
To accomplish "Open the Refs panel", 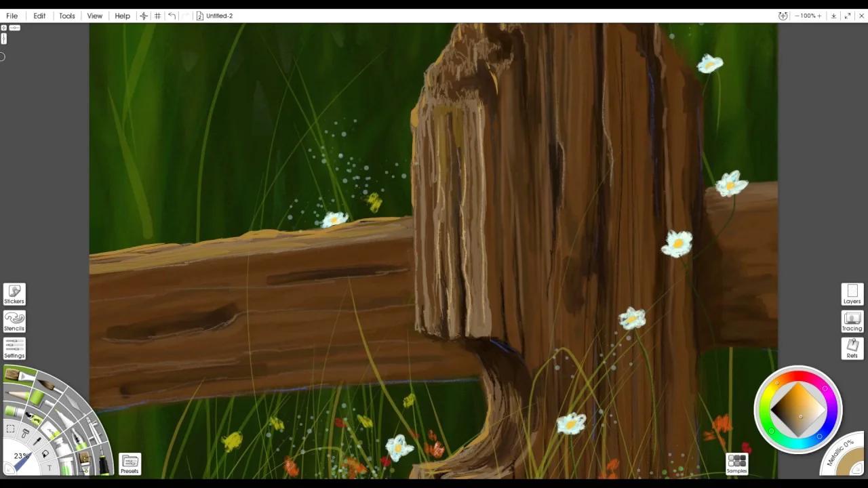I will (x=852, y=348).
